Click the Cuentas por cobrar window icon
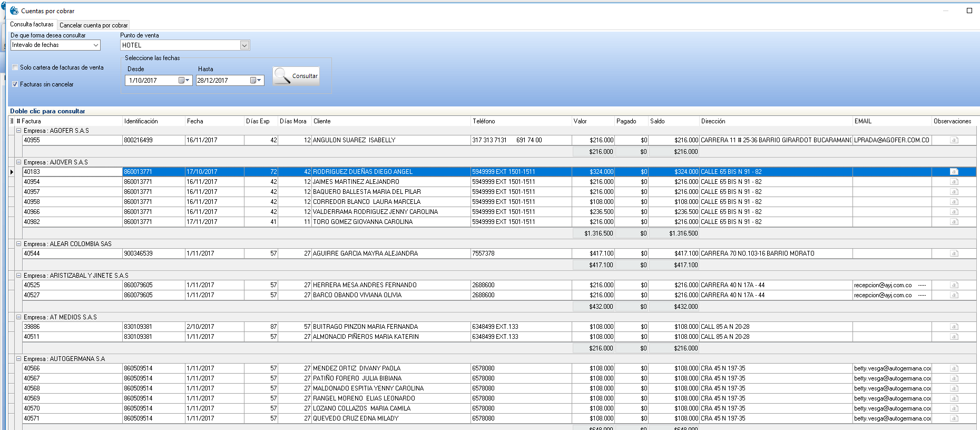980x430 pixels. [x=14, y=11]
